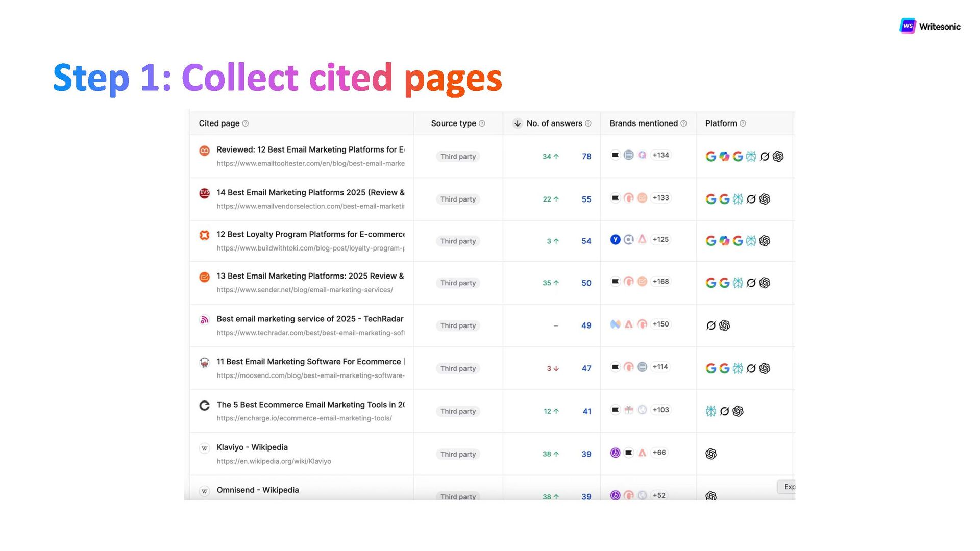The width and height of the screenshot is (980, 551).
Task: Click answer count 78 in first row
Action: (x=586, y=157)
